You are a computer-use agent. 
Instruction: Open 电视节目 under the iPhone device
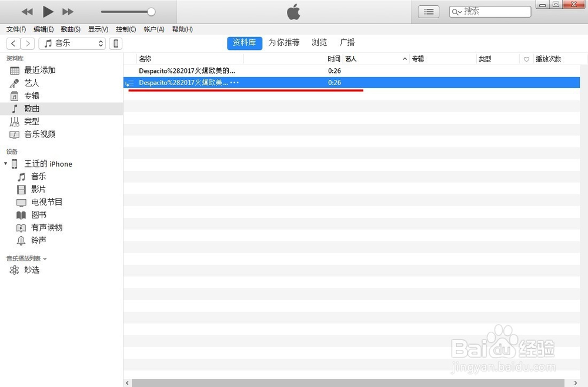[x=46, y=202]
